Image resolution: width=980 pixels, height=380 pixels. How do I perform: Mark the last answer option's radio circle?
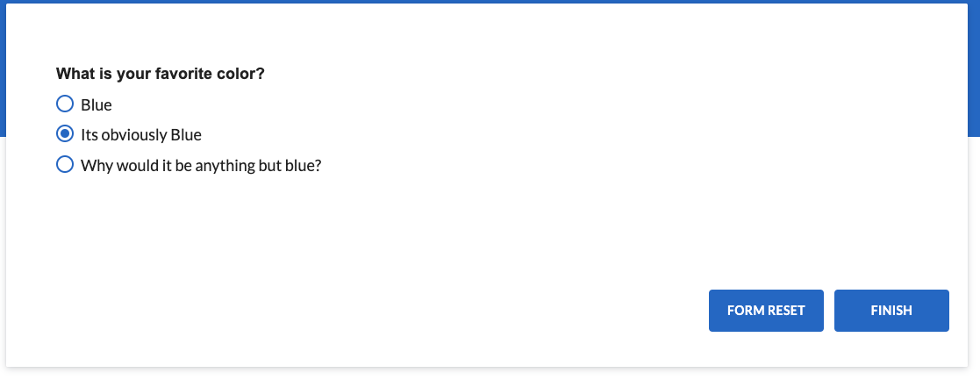pyautogui.click(x=65, y=164)
